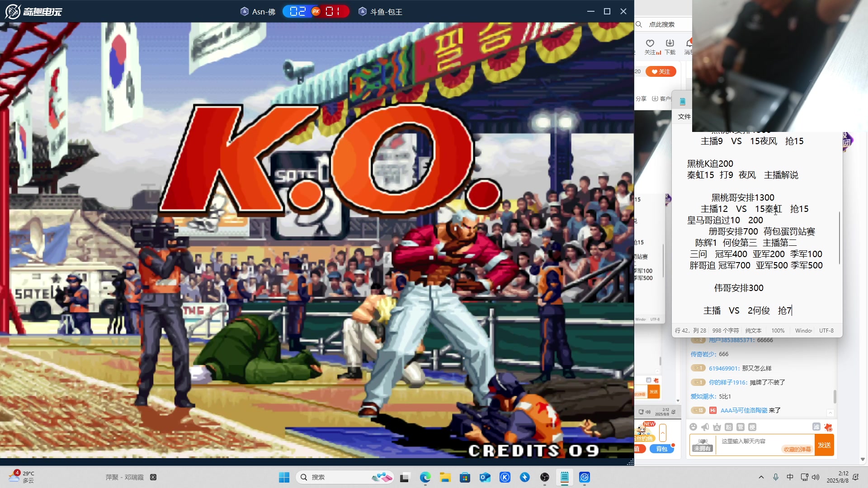The height and width of the screenshot is (488, 868).
Task: Click the taskbar 搜索 search box
Action: point(344,477)
